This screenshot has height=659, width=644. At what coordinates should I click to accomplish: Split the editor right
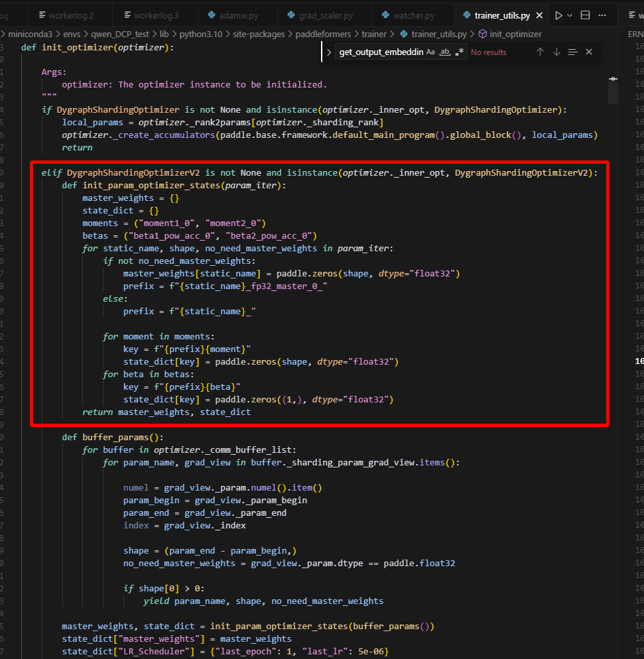tap(586, 15)
